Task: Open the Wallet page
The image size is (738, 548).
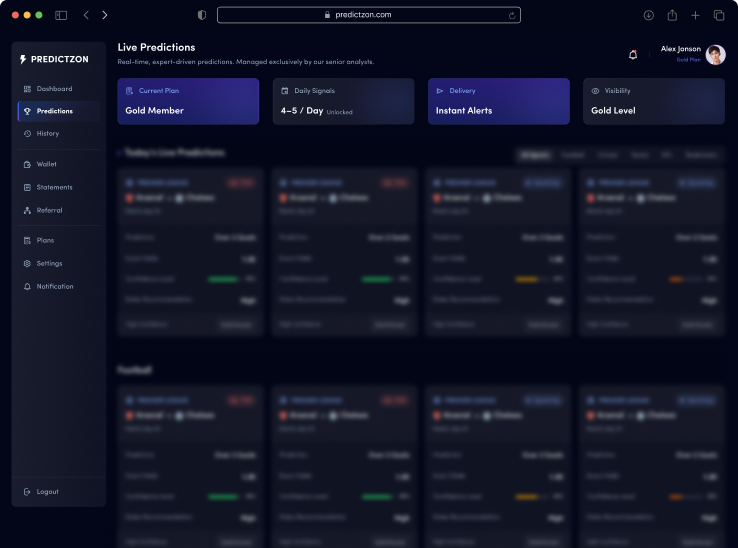Action: (x=46, y=164)
